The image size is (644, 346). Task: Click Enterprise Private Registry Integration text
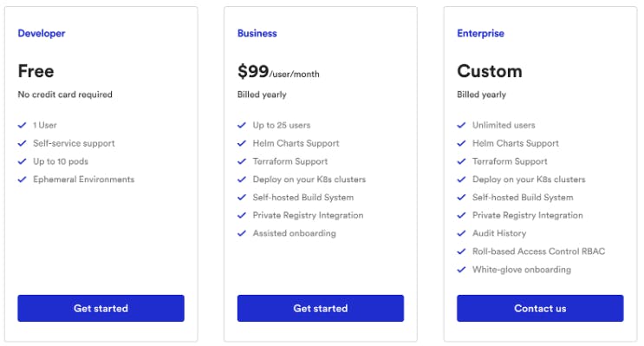pos(527,215)
